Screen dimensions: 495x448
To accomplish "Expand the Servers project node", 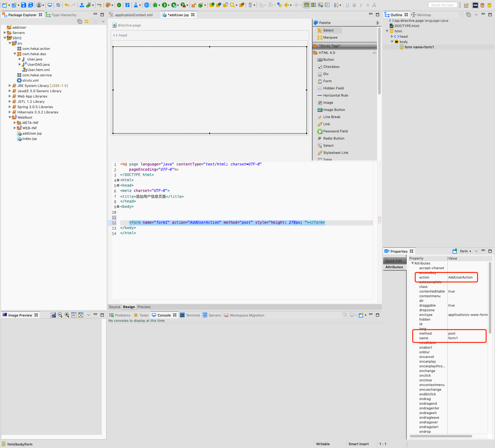I will (5, 33).
